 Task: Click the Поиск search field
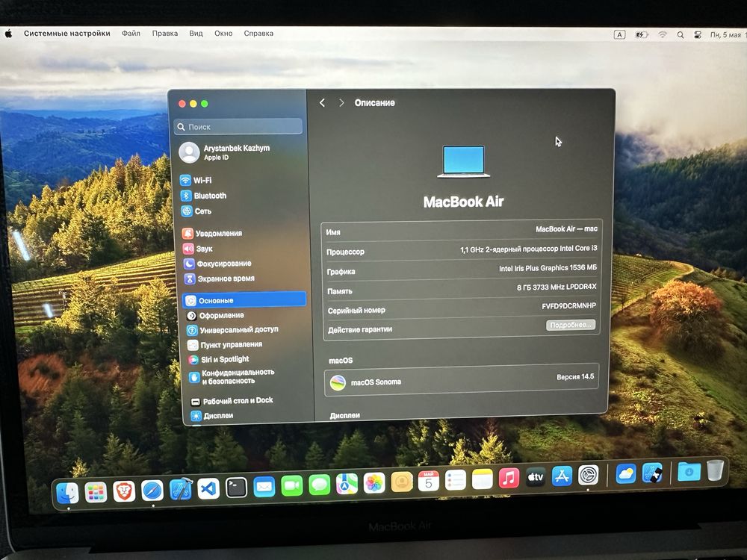tap(238, 127)
